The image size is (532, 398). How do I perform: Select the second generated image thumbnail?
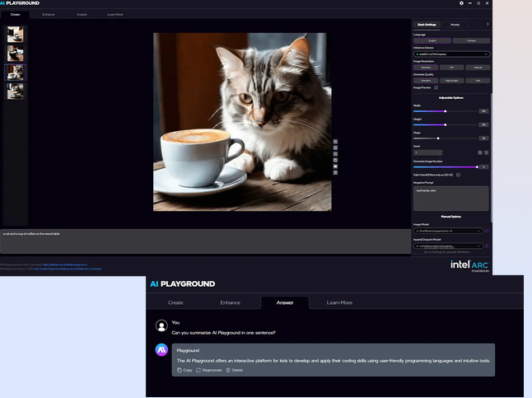(x=16, y=54)
